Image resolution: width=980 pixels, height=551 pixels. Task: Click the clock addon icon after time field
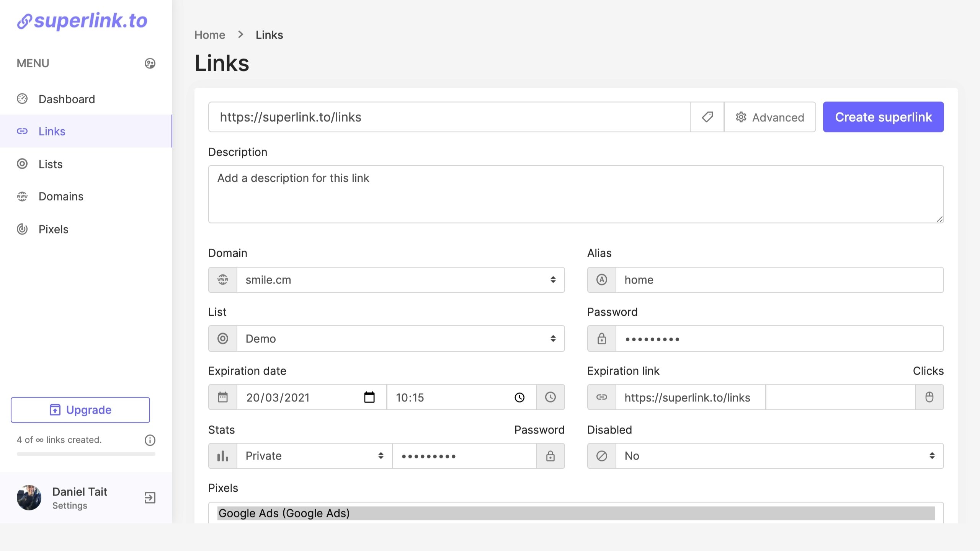tap(550, 397)
